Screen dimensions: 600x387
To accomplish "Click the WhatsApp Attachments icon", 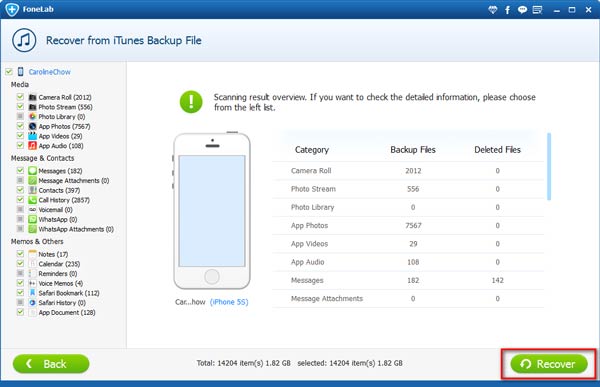I will click(x=33, y=229).
